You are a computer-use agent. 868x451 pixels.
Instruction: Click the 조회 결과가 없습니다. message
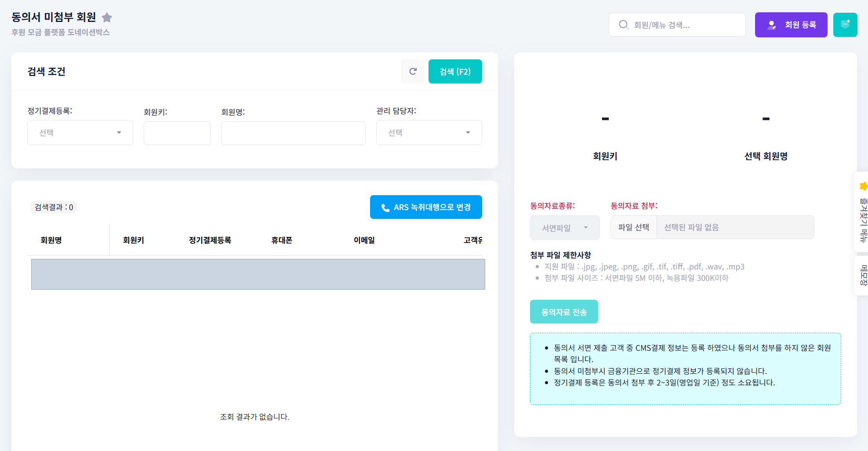(254, 417)
